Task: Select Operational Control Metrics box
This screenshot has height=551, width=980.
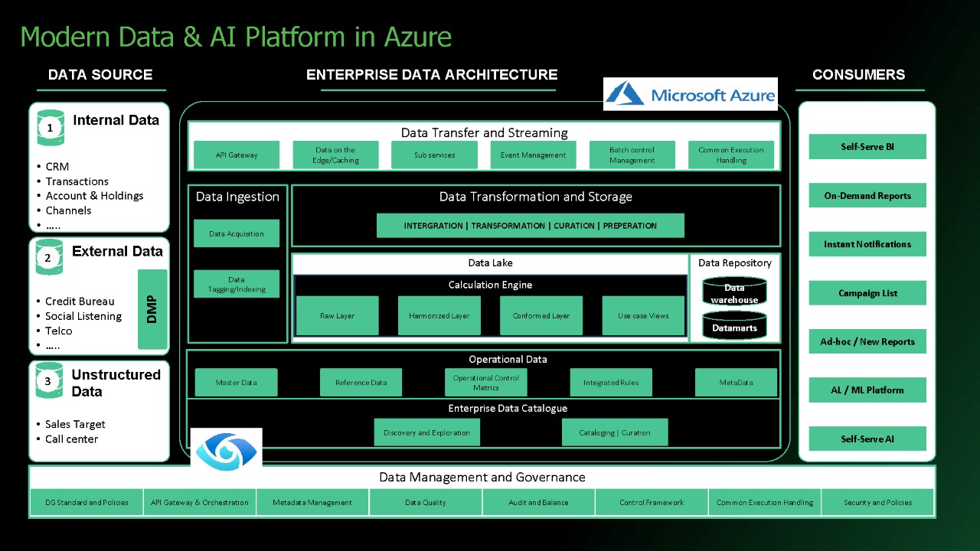Action: 485,383
